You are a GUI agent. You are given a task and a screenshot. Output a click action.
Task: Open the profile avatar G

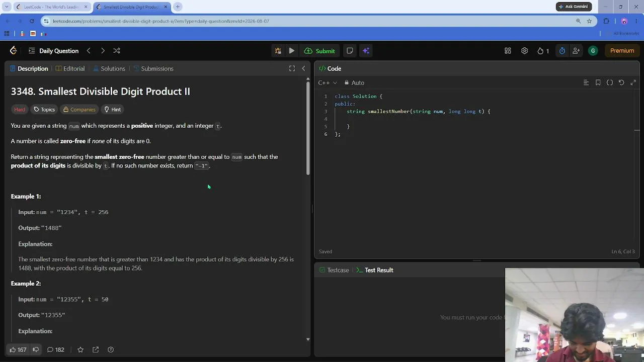[593, 51]
